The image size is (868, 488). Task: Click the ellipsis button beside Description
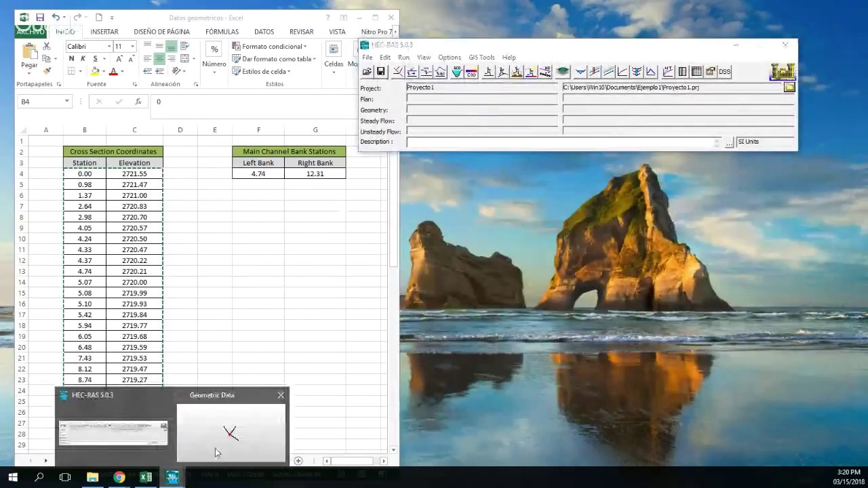tap(729, 142)
